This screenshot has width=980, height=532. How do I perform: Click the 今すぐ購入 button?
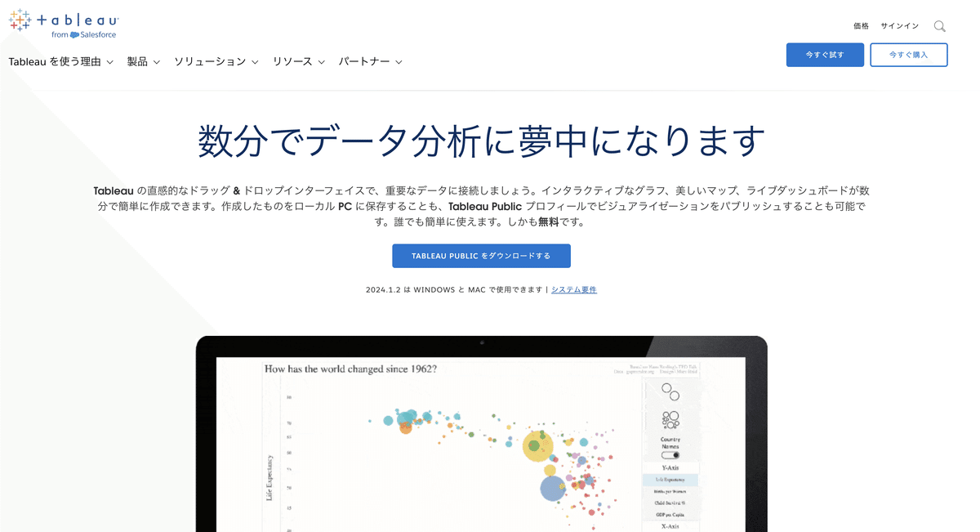click(x=908, y=54)
